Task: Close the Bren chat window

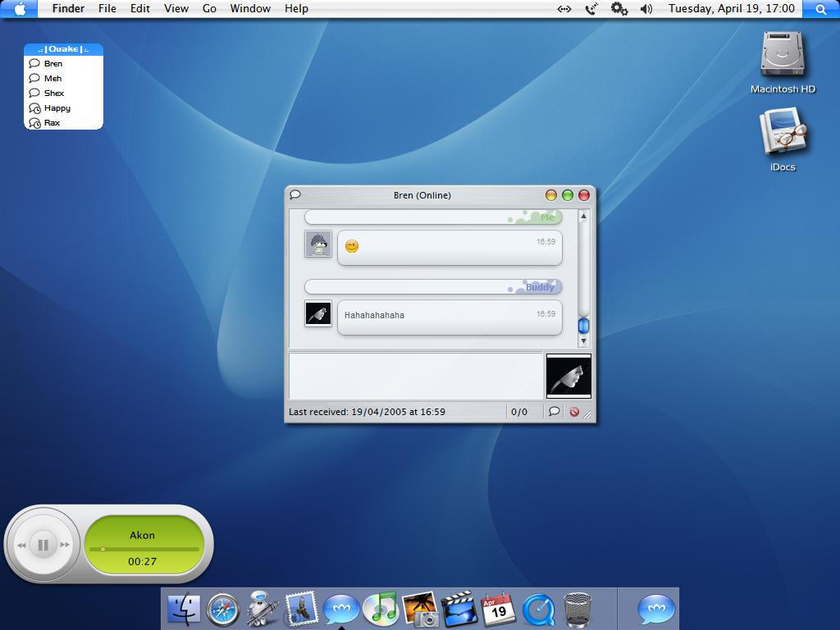Action: (x=584, y=195)
